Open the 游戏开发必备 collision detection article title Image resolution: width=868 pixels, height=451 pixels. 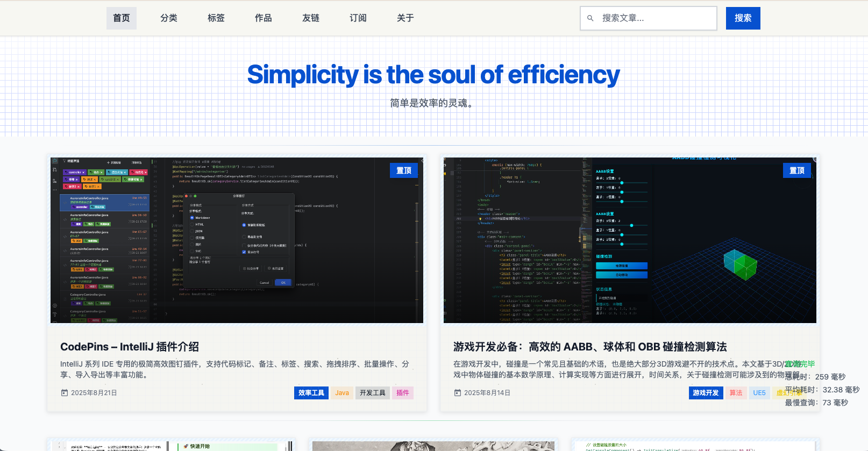(589, 347)
